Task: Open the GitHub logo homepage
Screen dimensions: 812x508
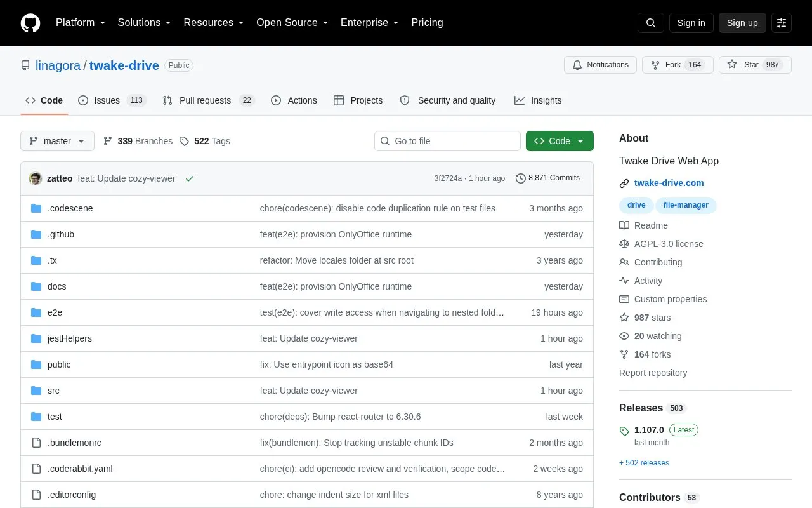Action: (x=30, y=23)
